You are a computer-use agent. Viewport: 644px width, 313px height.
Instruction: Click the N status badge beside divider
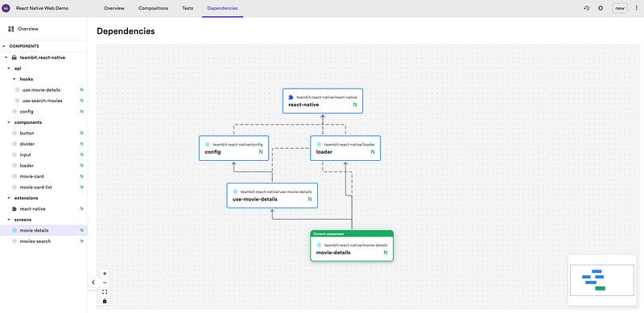pos(82,144)
